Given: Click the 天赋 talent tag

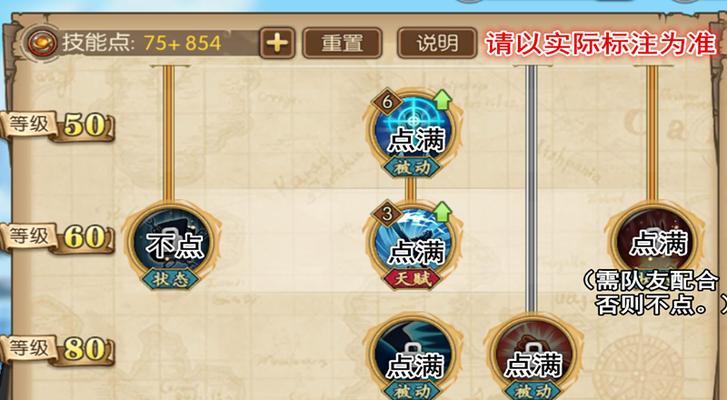Looking at the screenshot, I should (412, 278).
